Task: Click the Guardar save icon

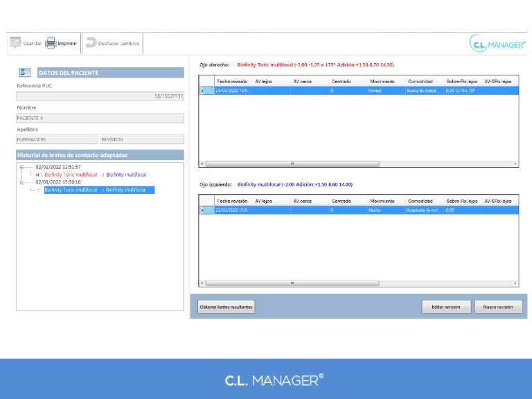Action: 15,43
